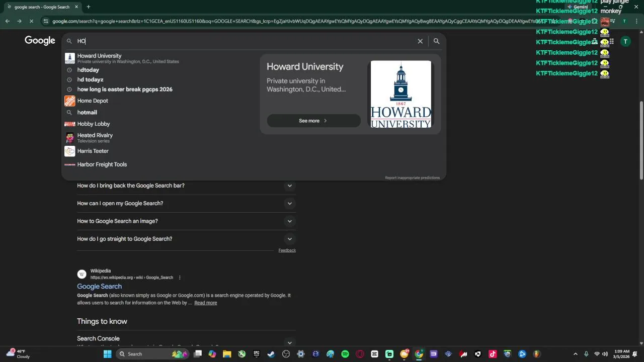The height and width of the screenshot is (362, 644).
Task: Stop loading the page in Chrome
Action: pos(31,21)
